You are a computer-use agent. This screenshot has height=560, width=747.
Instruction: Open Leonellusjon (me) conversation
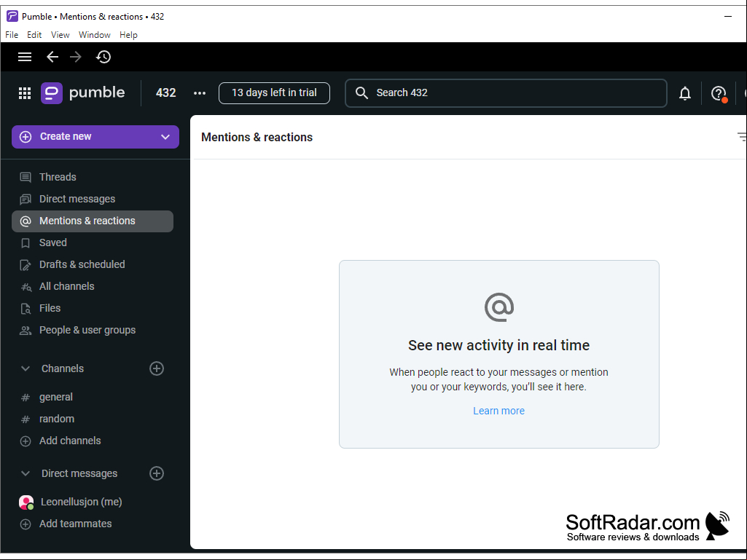pos(93,502)
